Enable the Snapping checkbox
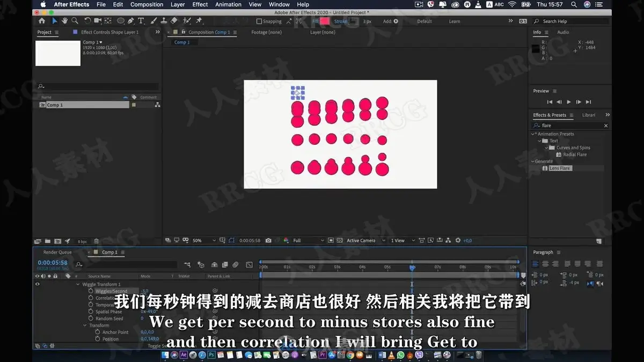The width and height of the screenshot is (644, 362). point(259,21)
